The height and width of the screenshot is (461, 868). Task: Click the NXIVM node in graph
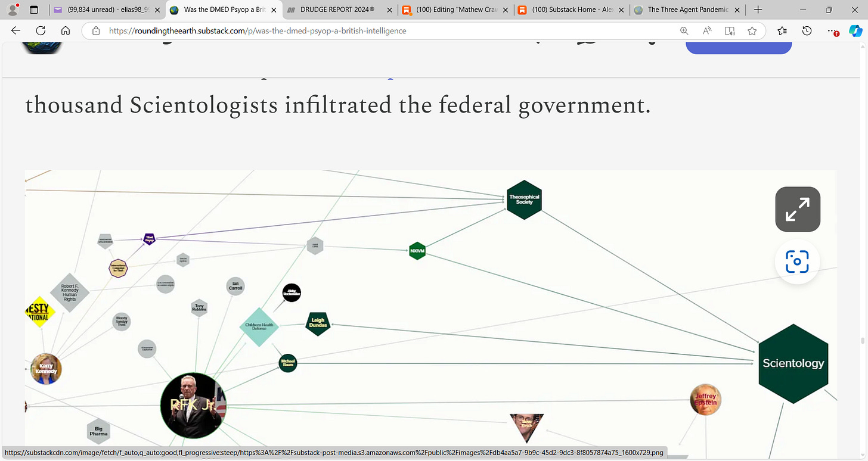[x=417, y=251]
